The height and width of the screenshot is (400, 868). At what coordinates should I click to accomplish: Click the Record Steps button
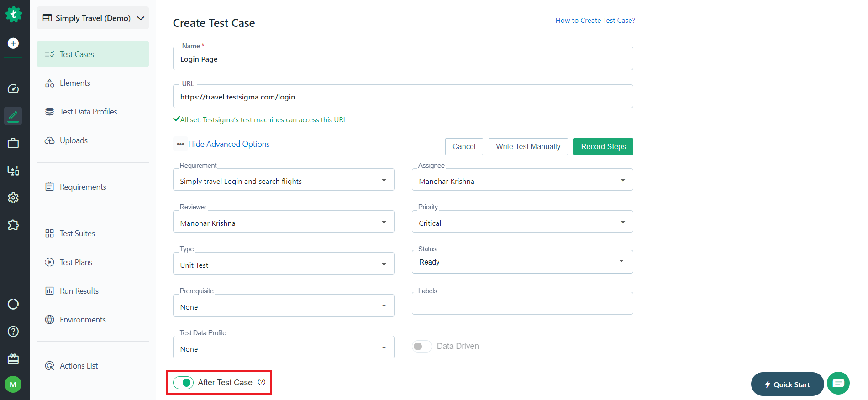(x=603, y=146)
